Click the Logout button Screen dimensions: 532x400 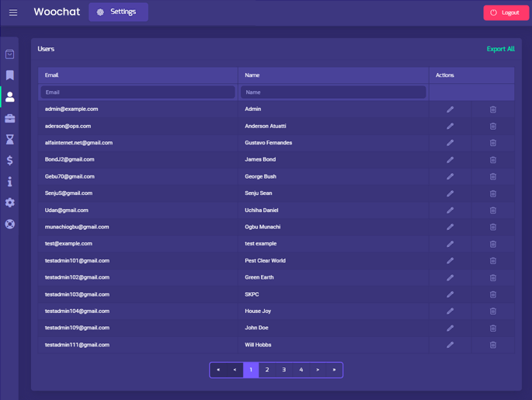[506, 12]
